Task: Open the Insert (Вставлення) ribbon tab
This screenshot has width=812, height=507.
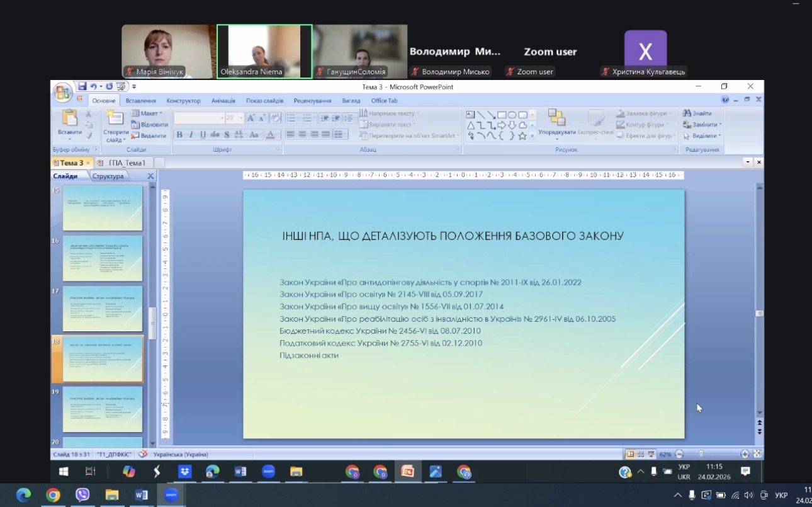Action: click(140, 101)
